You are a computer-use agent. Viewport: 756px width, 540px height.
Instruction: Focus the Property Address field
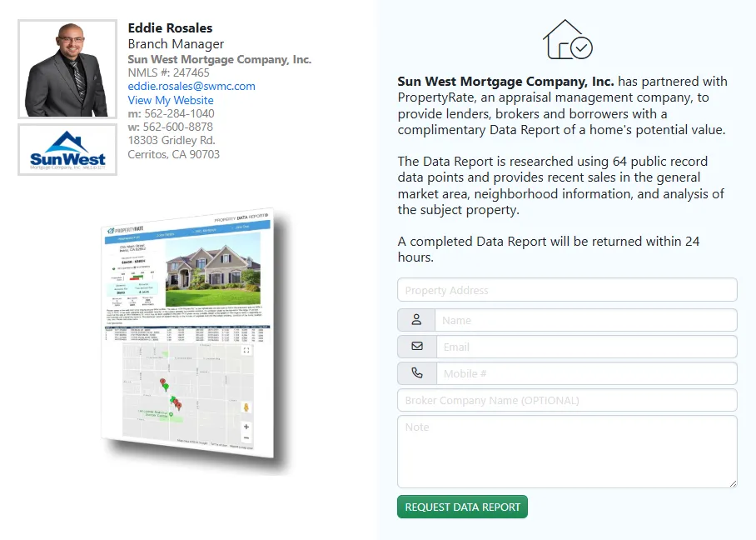567,290
